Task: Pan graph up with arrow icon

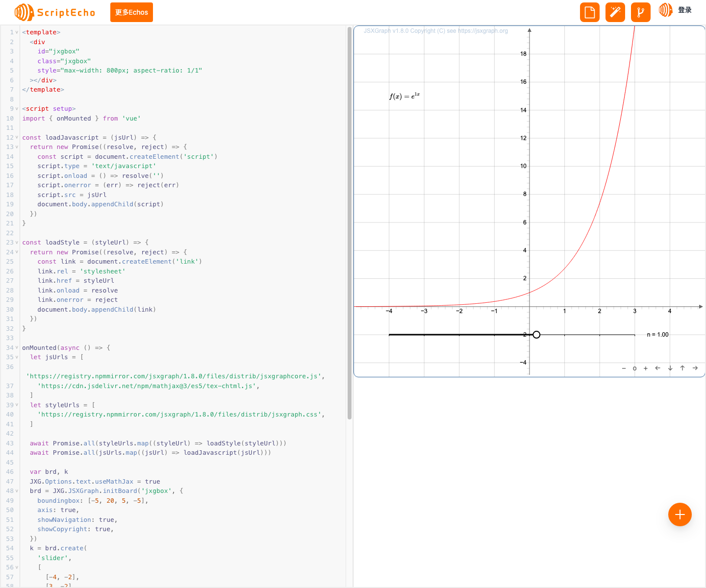Action: coord(682,368)
